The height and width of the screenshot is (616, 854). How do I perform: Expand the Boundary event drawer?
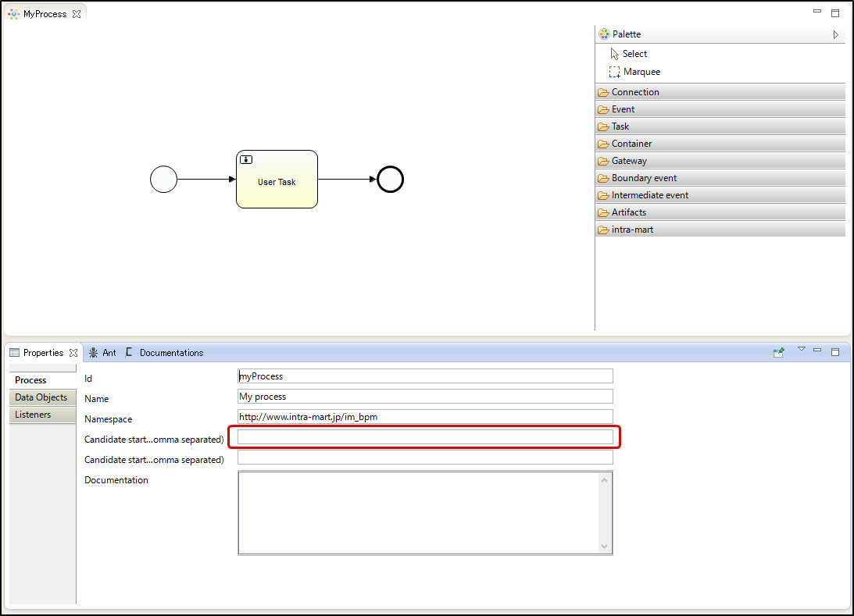720,178
